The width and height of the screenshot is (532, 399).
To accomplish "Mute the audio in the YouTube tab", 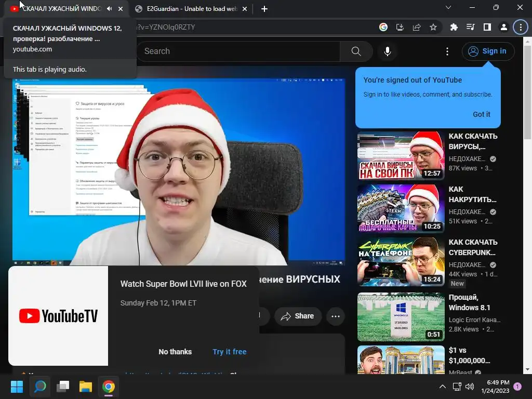I will 109,9.
